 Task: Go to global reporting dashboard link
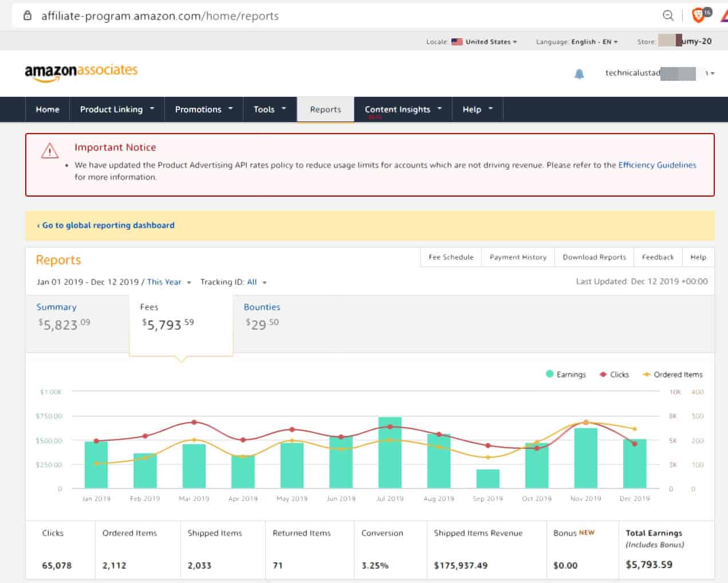(105, 225)
